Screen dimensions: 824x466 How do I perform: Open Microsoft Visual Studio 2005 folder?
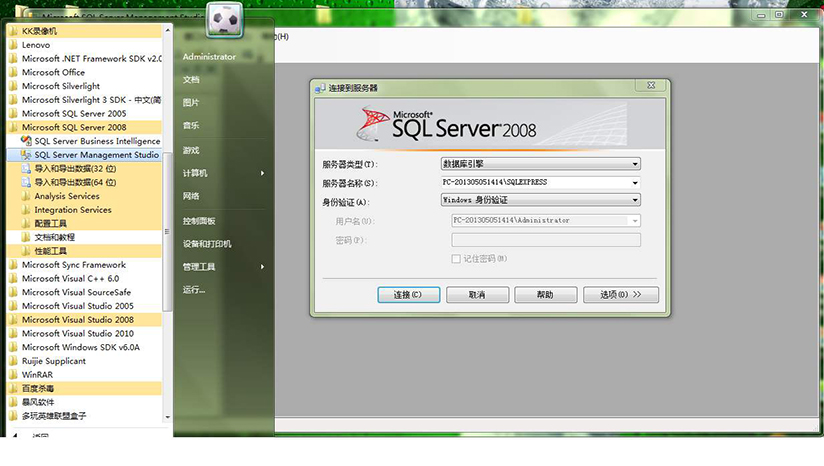pos(84,305)
